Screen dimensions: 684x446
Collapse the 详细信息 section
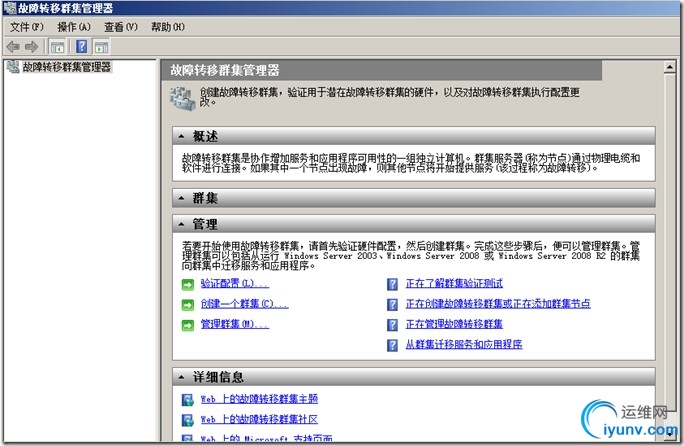point(181,377)
